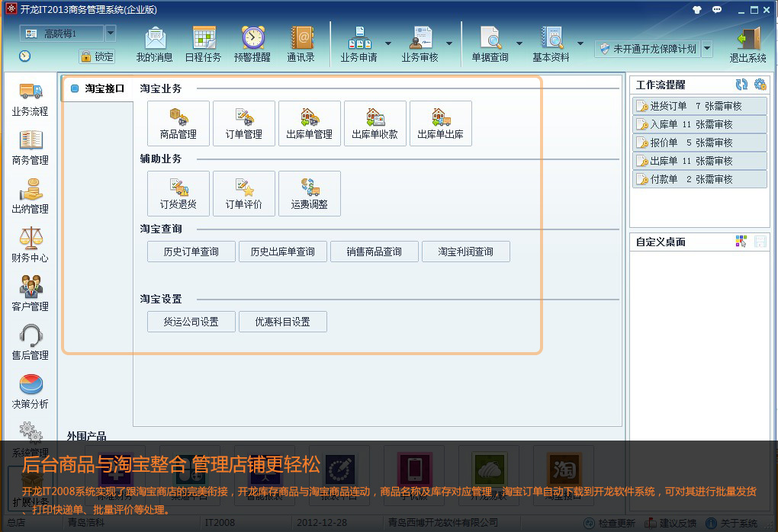Click 退出系统 exit door icon
778x532 pixels.
coord(748,45)
